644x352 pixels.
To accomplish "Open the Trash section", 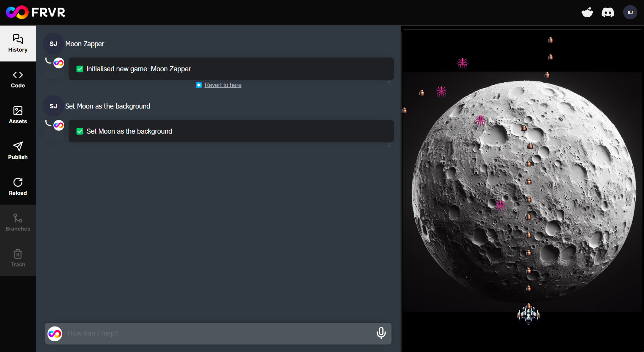I will [x=18, y=258].
